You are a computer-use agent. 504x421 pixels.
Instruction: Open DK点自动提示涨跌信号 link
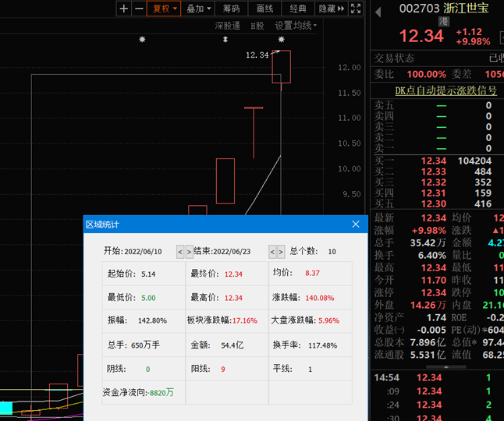pos(445,90)
